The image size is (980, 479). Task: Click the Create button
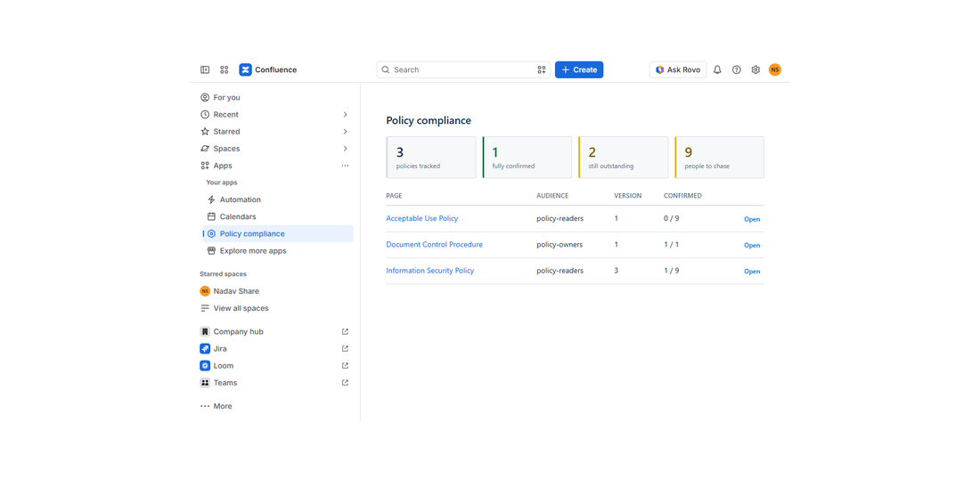(x=579, y=70)
